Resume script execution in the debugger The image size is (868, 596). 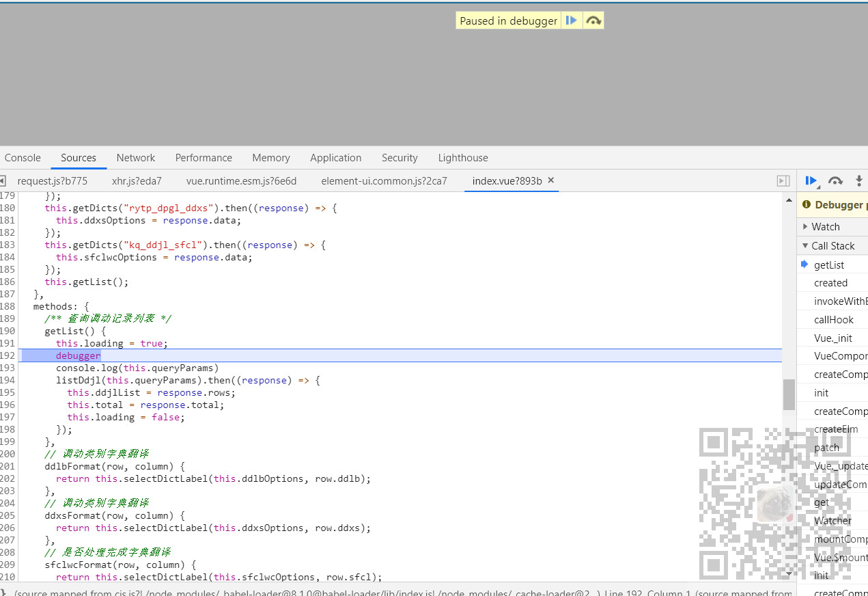coord(811,180)
